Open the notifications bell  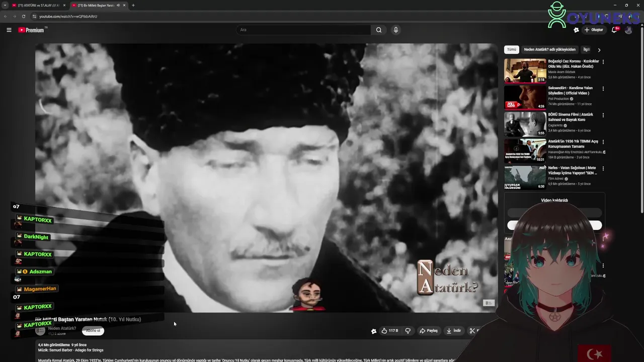pos(614,30)
